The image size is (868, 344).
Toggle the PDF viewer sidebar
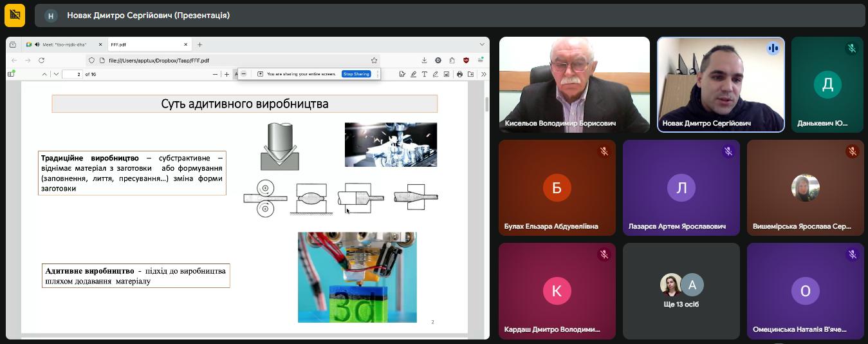pyautogui.click(x=11, y=74)
